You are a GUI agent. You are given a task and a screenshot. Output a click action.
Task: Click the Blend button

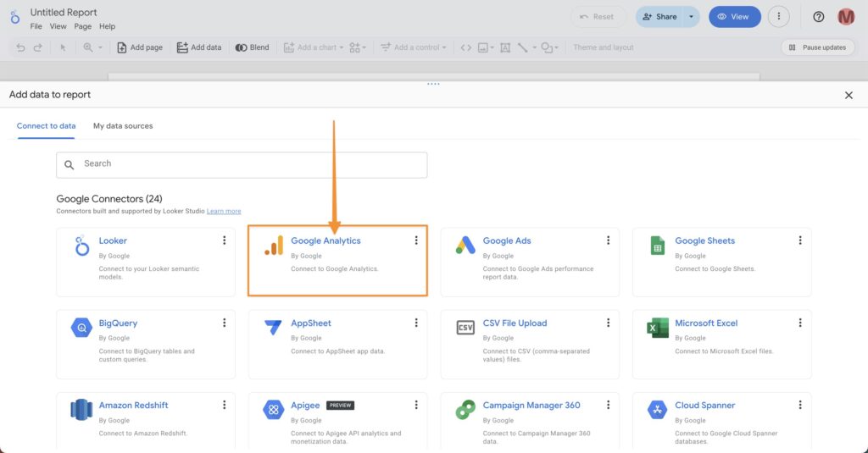coord(253,47)
